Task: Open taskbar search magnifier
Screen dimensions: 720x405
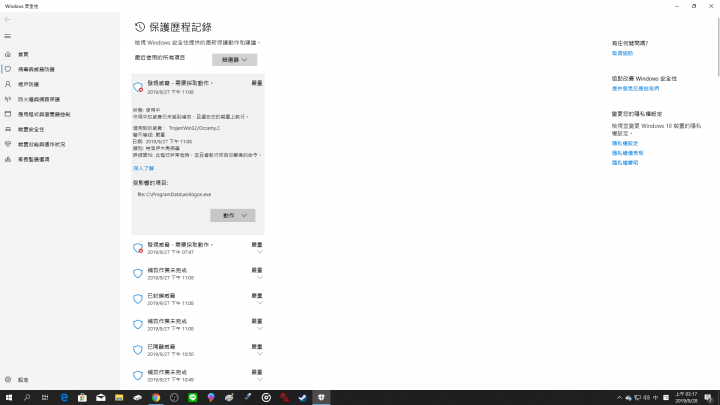Action: coord(27,398)
